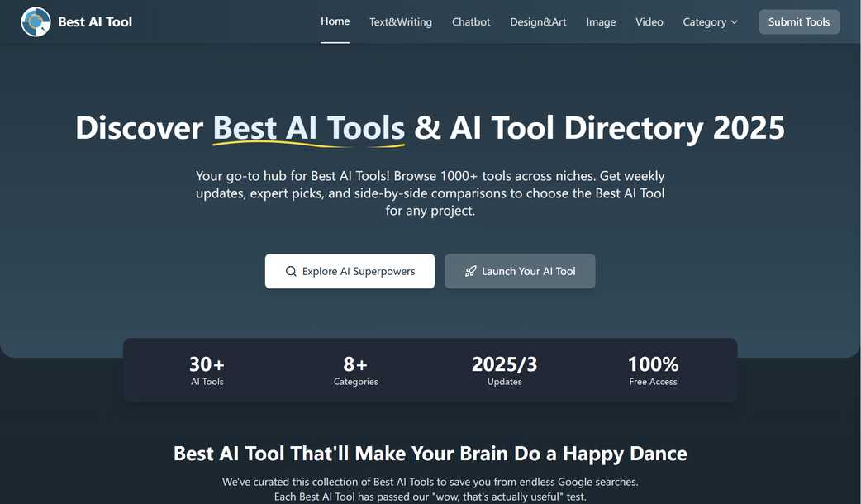Open the Category dropdown
Viewport: 861px width, 504px height.
pyautogui.click(x=704, y=21)
